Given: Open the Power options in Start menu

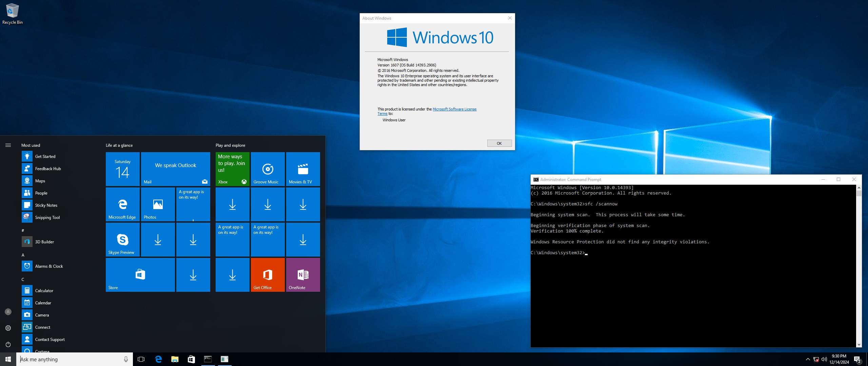Looking at the screenshot, I should (8, 344).
